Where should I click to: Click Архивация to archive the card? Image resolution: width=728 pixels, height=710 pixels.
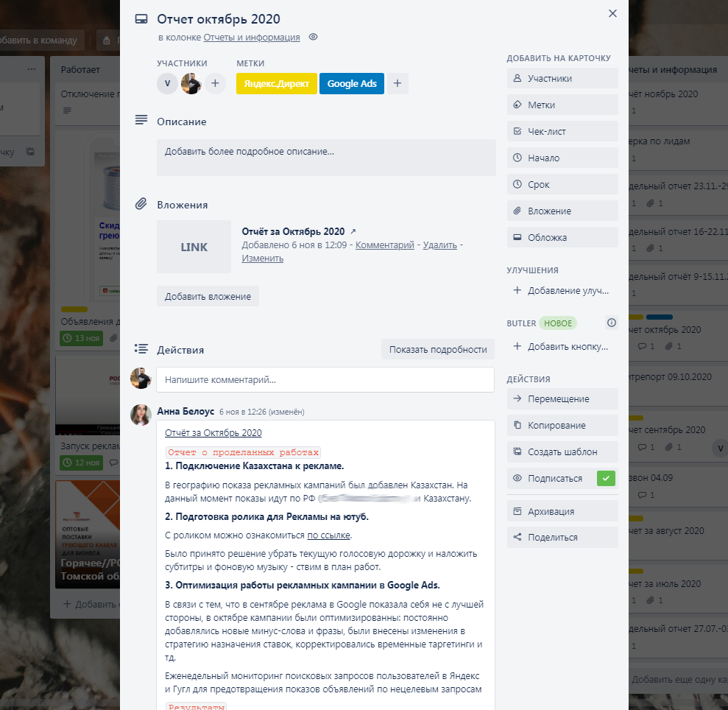562,511
